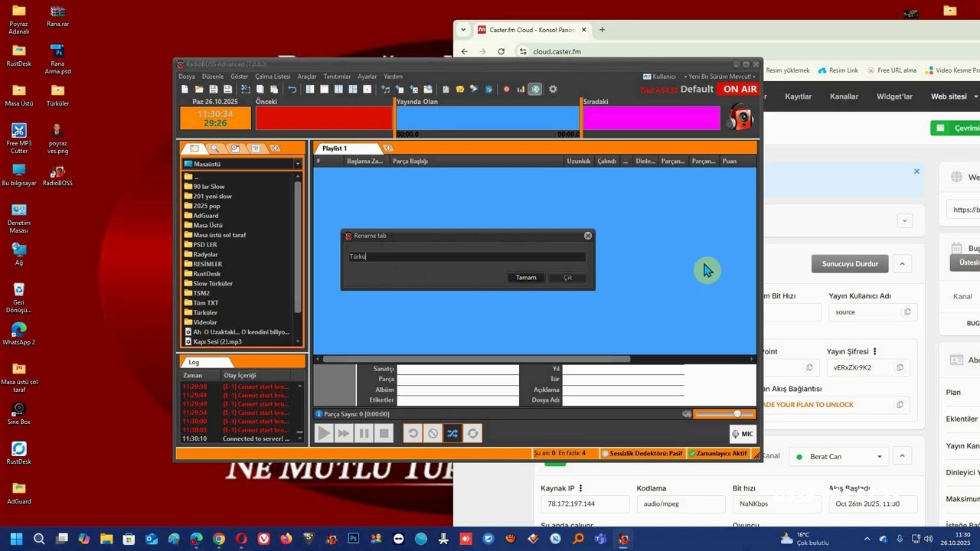
Task: Open the Slow Türküler folder
Action: click(x=208, y=283)
